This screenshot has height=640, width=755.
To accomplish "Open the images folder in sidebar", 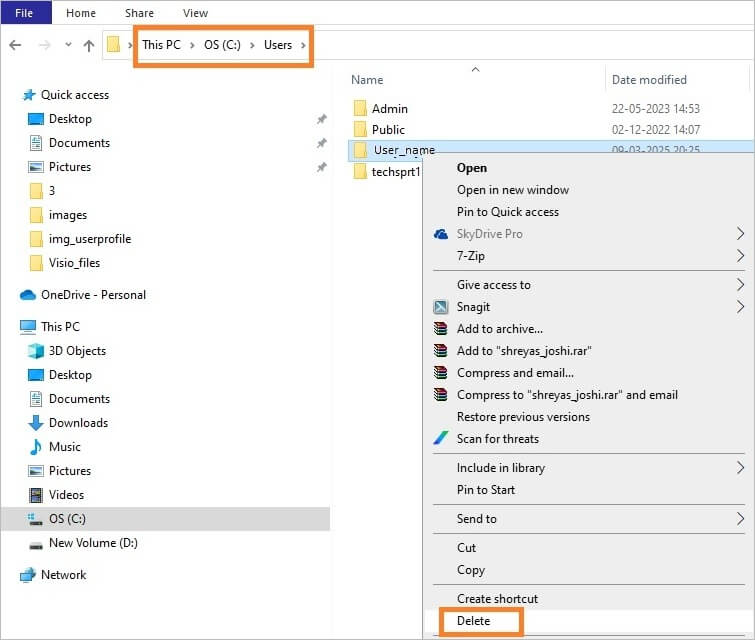I will click(68, 215).
